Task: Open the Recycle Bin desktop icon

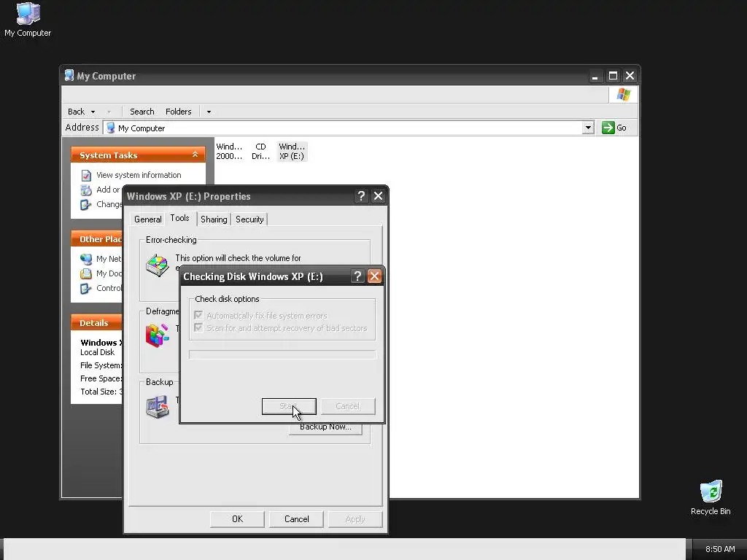Action: [711, 497]
